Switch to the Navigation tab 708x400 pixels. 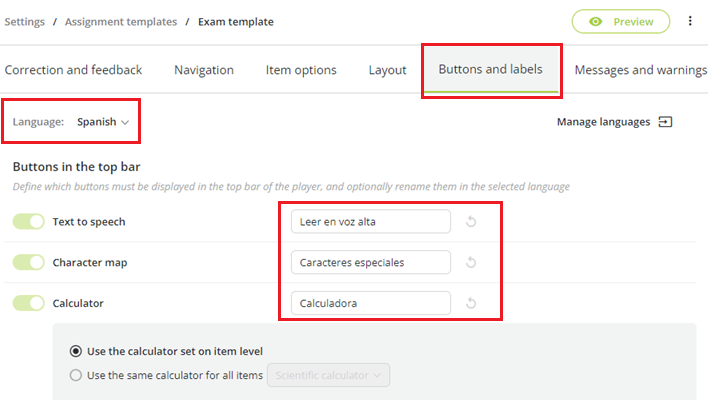click(x=204, y=70)
